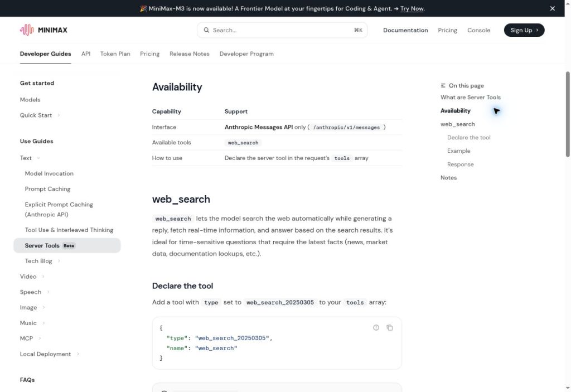Viewport: 571px width, 392px height.
Task: Copy the web_search tool declaration code
Action: coord(390,327)
